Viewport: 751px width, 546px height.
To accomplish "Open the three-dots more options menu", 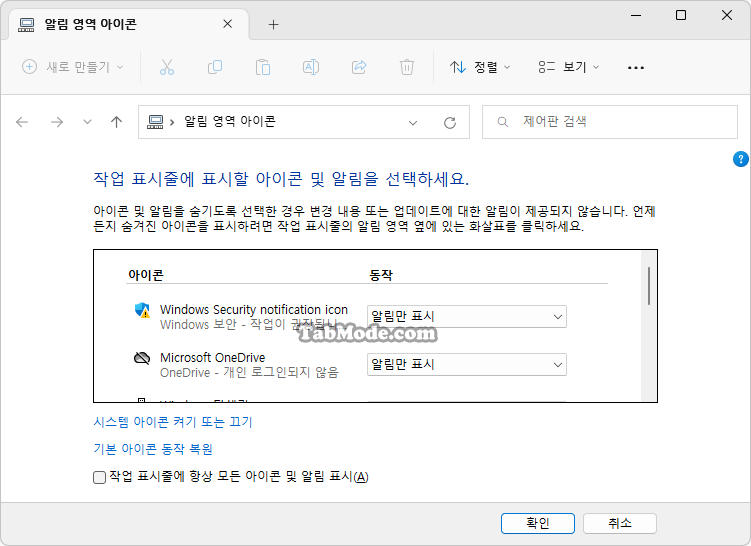I will [x=636, y=68].
